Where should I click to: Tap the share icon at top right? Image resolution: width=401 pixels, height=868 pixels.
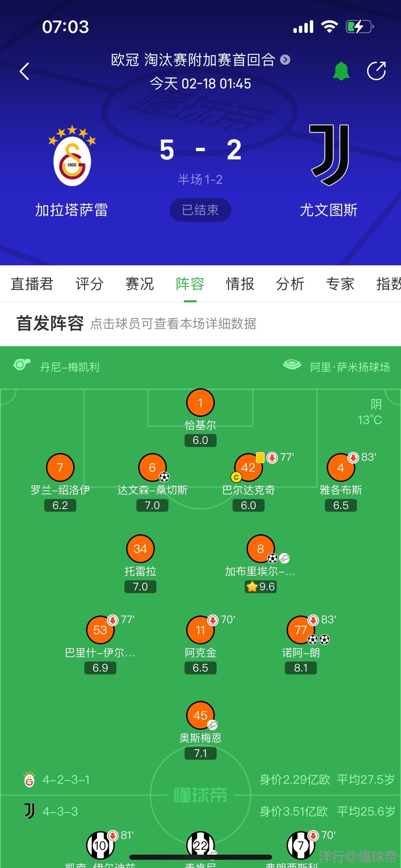[x=376, y=71]
